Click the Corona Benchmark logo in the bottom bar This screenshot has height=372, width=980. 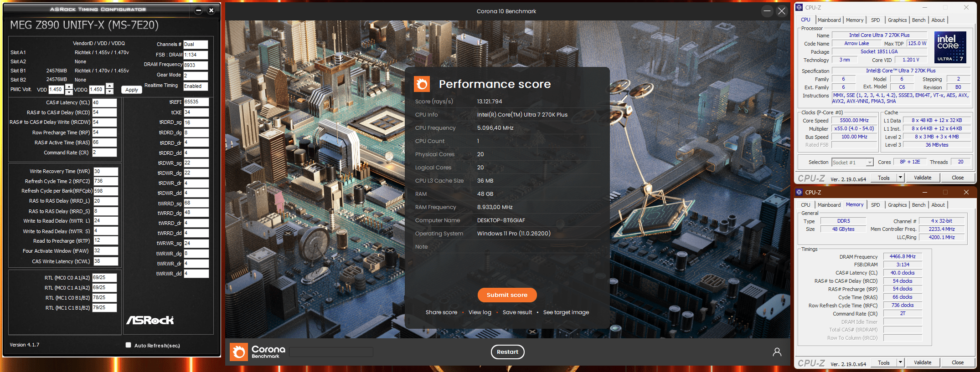(258, 352)
